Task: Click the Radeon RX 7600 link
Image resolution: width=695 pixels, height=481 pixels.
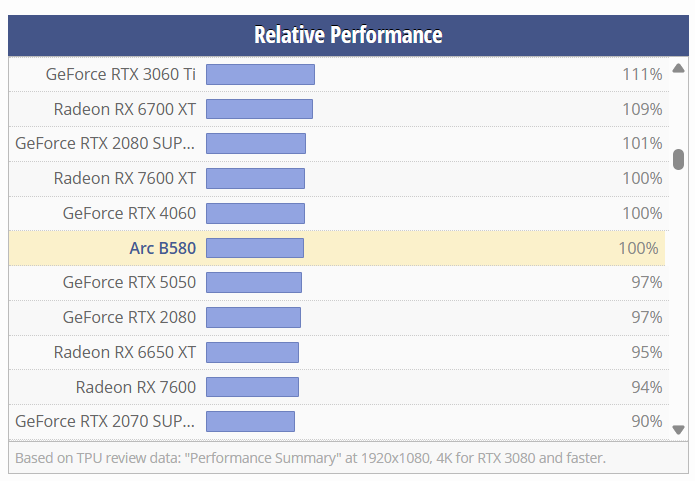Action: pyautogui.click(x=136, y=387)
